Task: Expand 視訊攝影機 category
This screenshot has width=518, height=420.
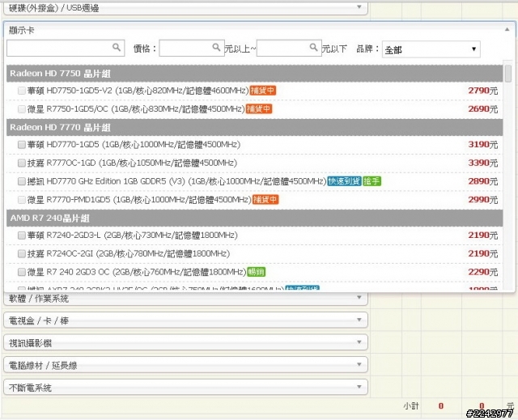Action: (x=185, y=343)
